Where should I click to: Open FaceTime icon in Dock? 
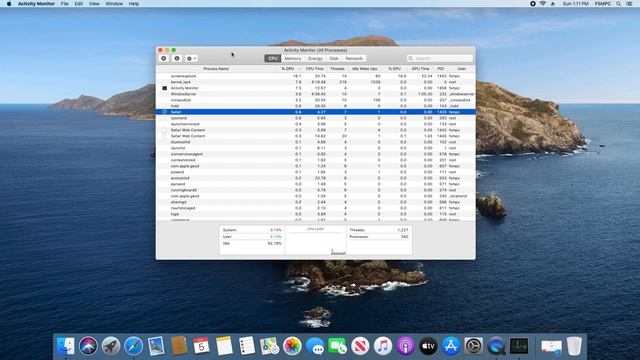(x=338, y=346)
